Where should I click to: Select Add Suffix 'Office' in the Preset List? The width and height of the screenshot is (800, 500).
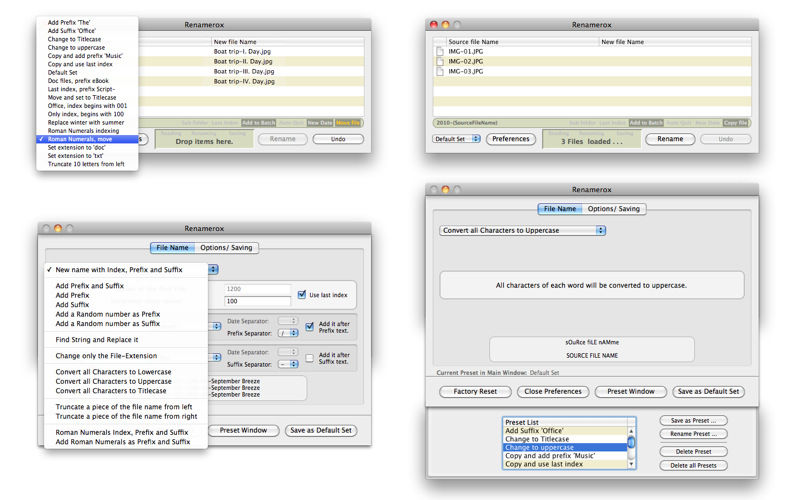point(565,431)
